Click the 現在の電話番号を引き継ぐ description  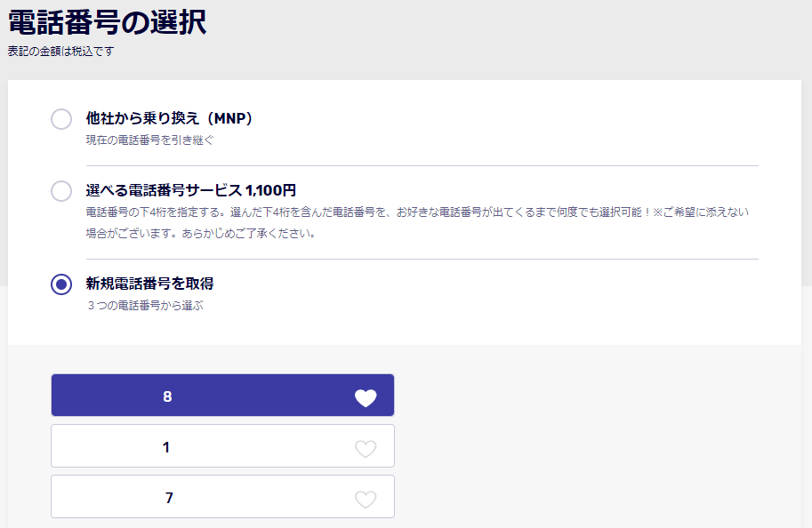tap(149, 140)
